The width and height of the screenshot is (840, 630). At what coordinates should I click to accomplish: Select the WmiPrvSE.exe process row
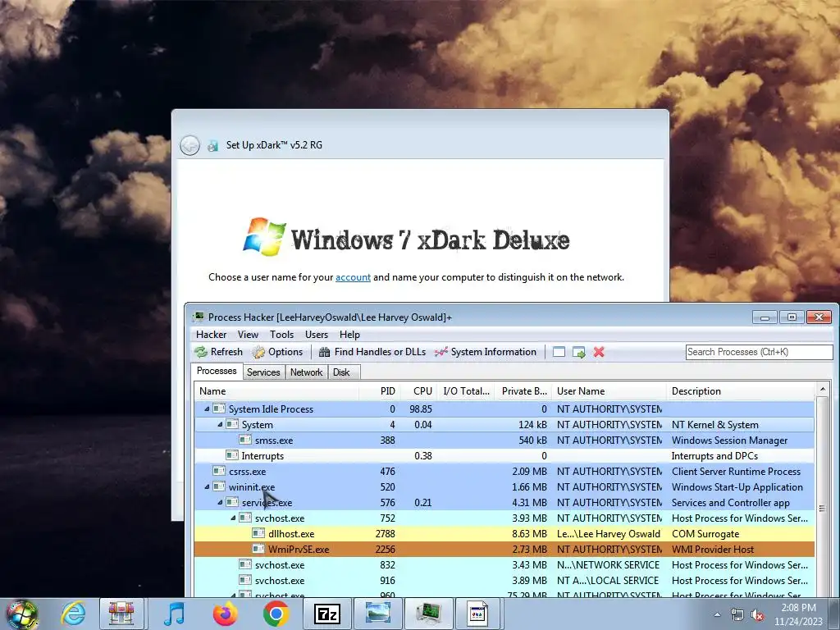(x=504, y=549)
